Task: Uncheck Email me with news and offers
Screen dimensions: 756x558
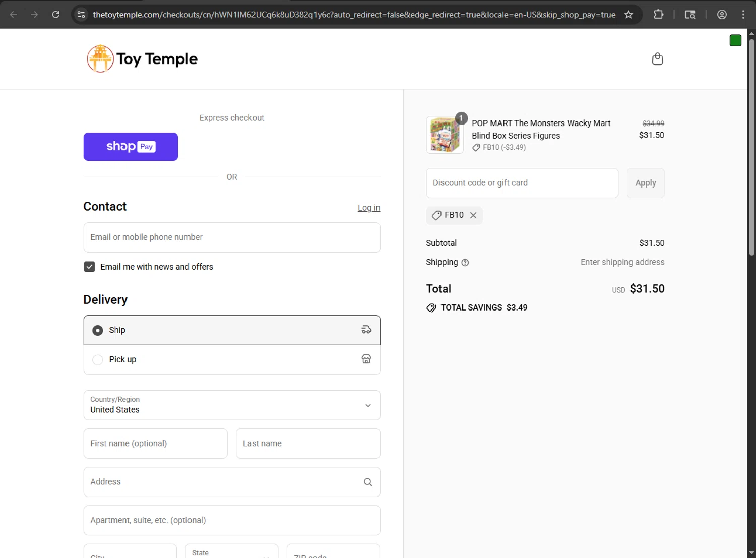Action: tap(89, 267)
